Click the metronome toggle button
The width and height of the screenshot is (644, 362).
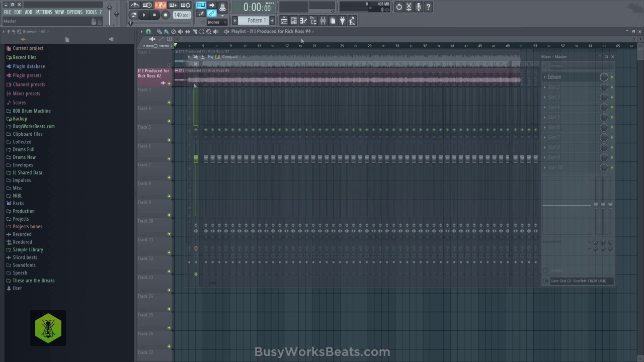click(135, 5)
